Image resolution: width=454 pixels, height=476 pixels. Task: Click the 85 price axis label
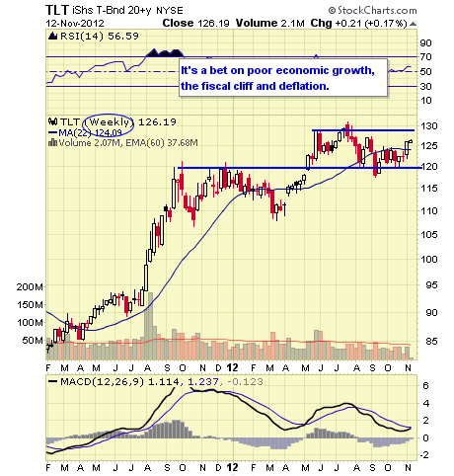431,341
